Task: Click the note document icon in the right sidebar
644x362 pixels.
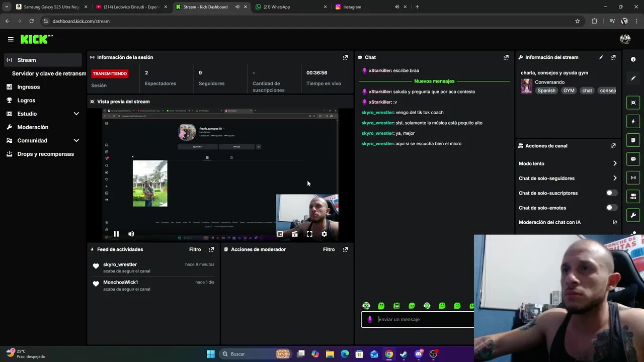Action: pos(633,140)
